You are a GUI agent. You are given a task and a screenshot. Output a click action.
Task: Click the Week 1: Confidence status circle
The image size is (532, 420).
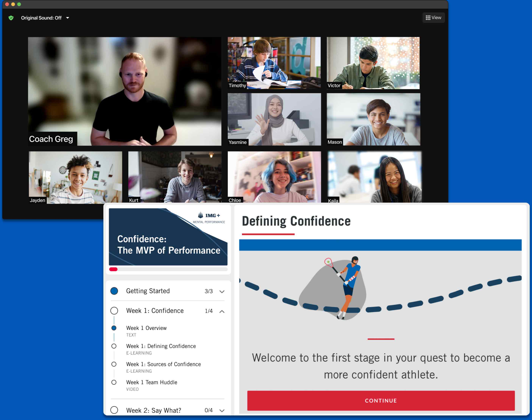click(114, 311)
